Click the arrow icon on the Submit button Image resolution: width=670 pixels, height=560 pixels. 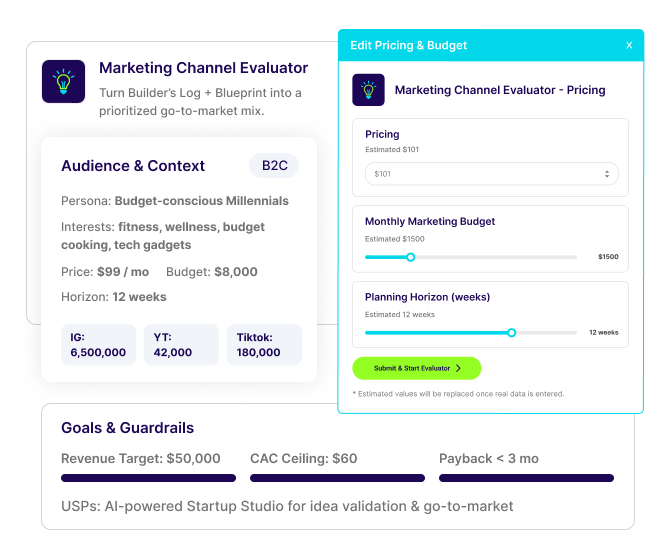459,368
